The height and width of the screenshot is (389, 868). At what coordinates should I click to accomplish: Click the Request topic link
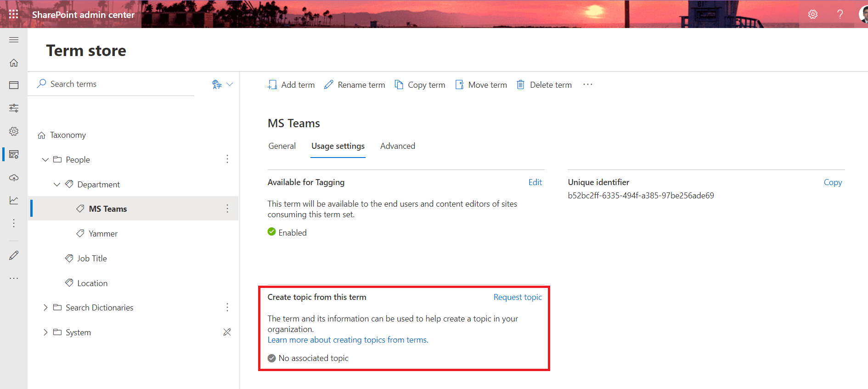tap(517, 297)
